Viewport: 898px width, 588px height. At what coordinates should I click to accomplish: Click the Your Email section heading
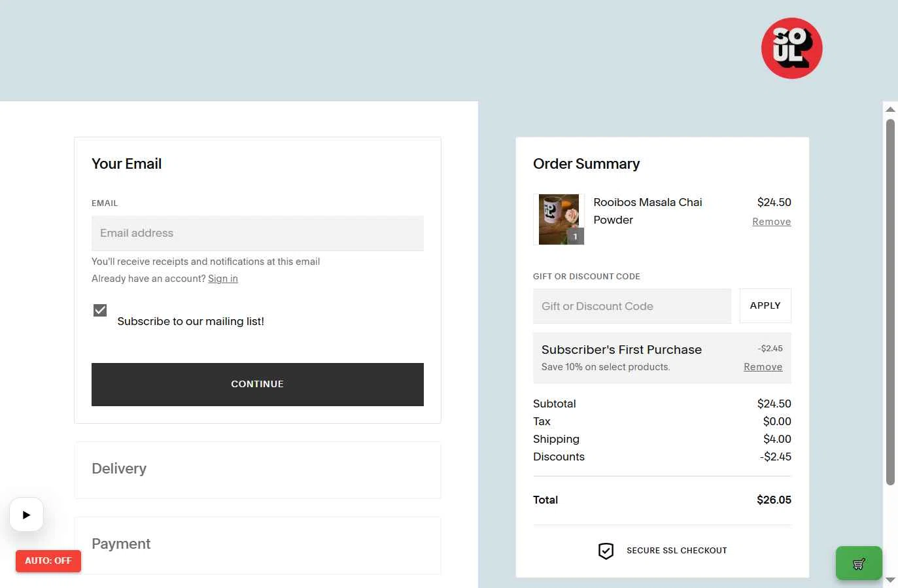click(126, 164)
